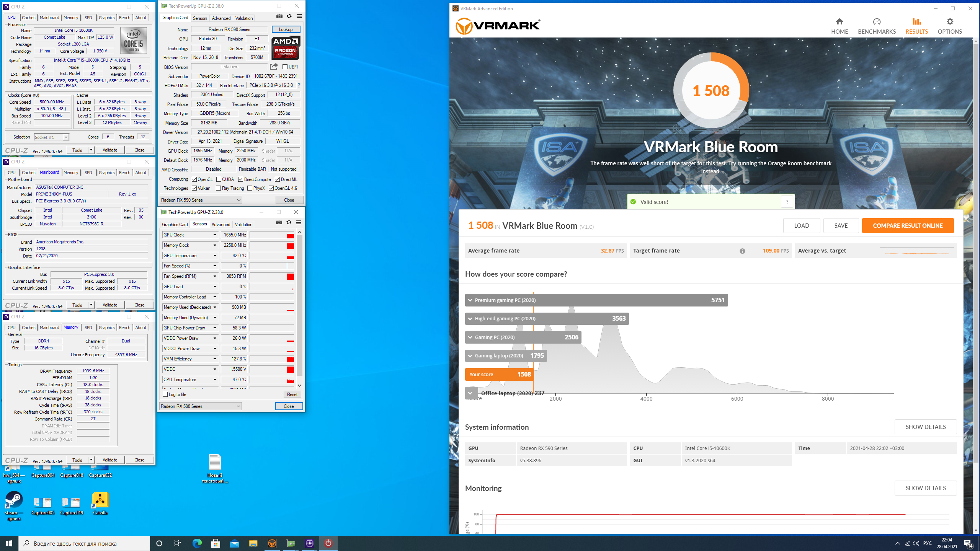Switch to Caches tab in top CPU-Z window
The height and width of the screenshot is (551, 980).
(x=28, y=18)
